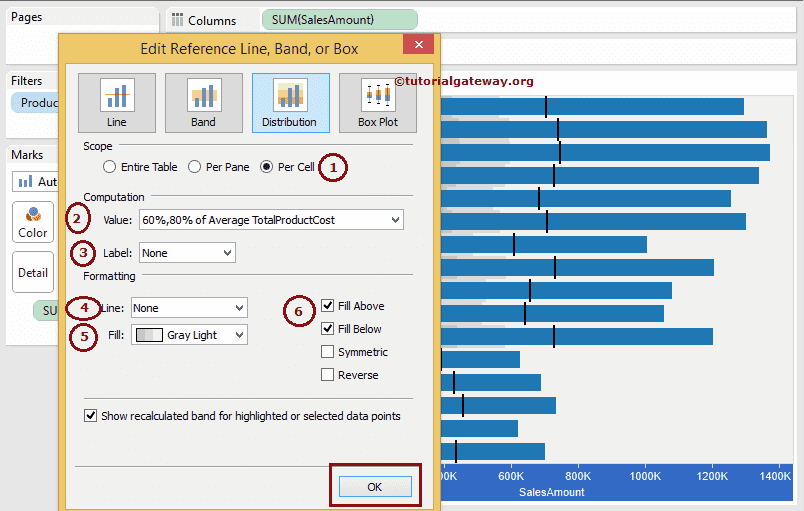Choose the Per Pane scope radio button
Image resolution: width=804 pixels, height=511 pixels.
click(x=194, y=167)
